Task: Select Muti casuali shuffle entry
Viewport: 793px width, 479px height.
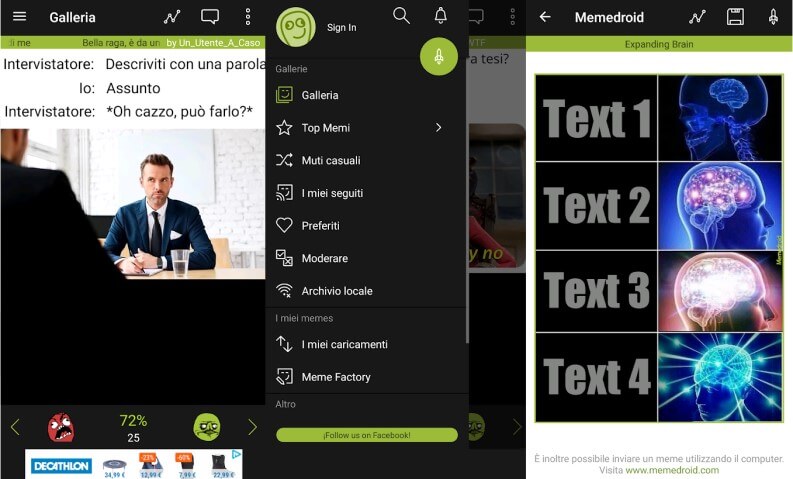Action: (x=367, y=160)
